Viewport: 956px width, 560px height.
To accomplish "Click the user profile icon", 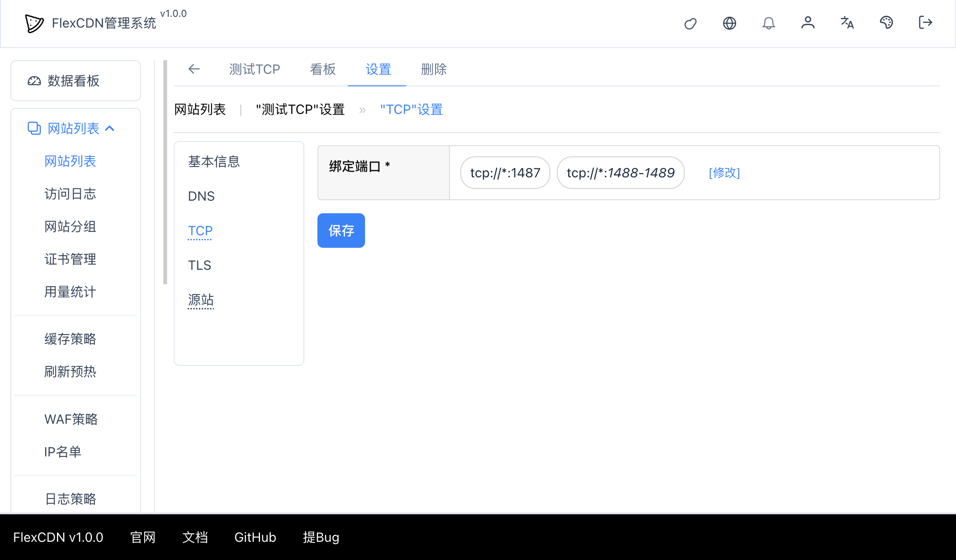I will (x=808, y=23).
